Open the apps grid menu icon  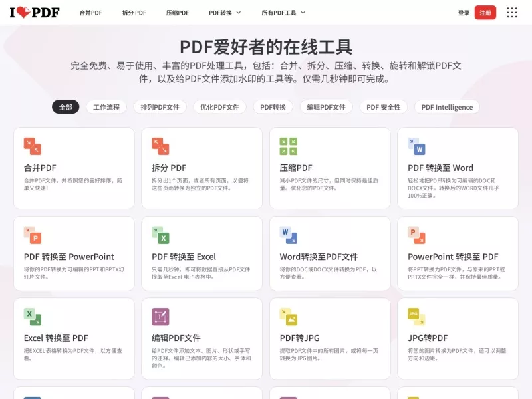tap(512, 13)
